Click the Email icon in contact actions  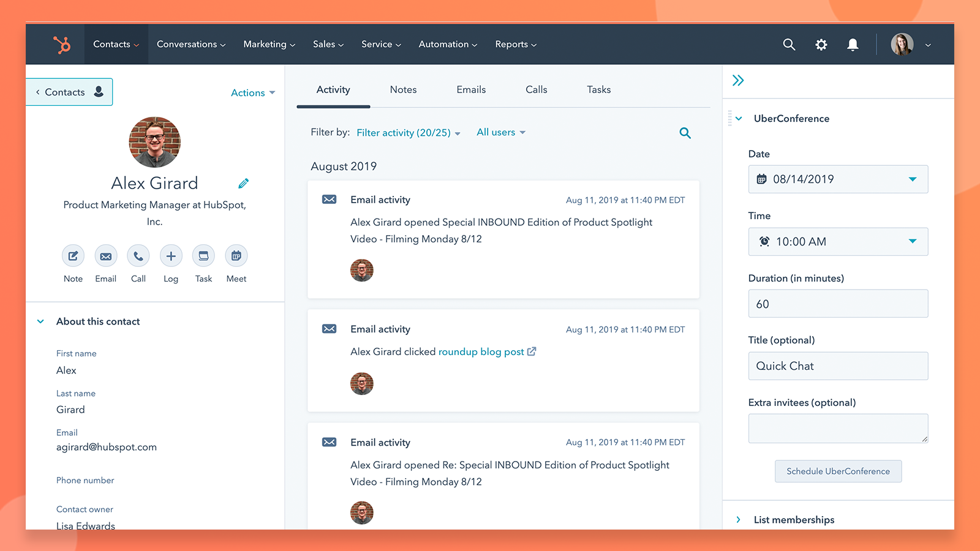[x=106, y=256]
